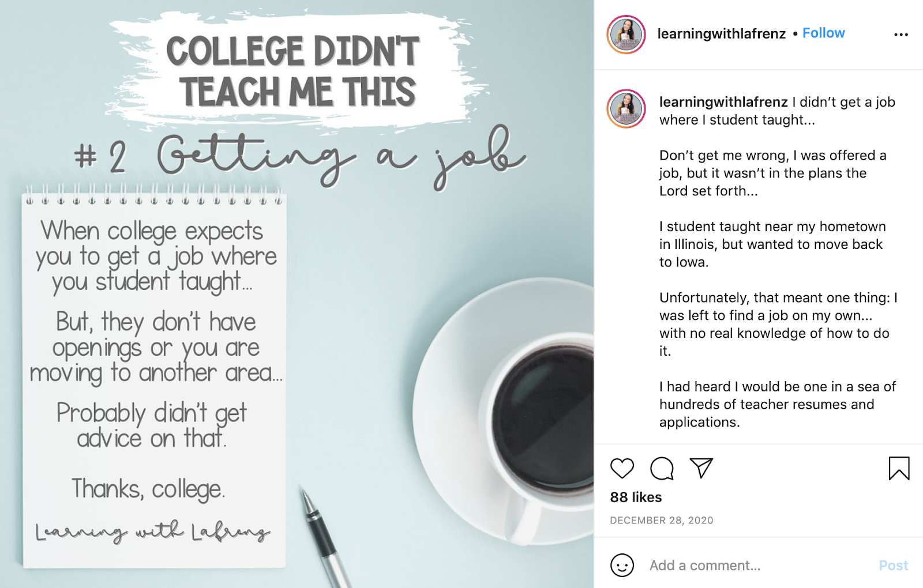Open the emoji picker for comments
923x588 pixels.
622,566
